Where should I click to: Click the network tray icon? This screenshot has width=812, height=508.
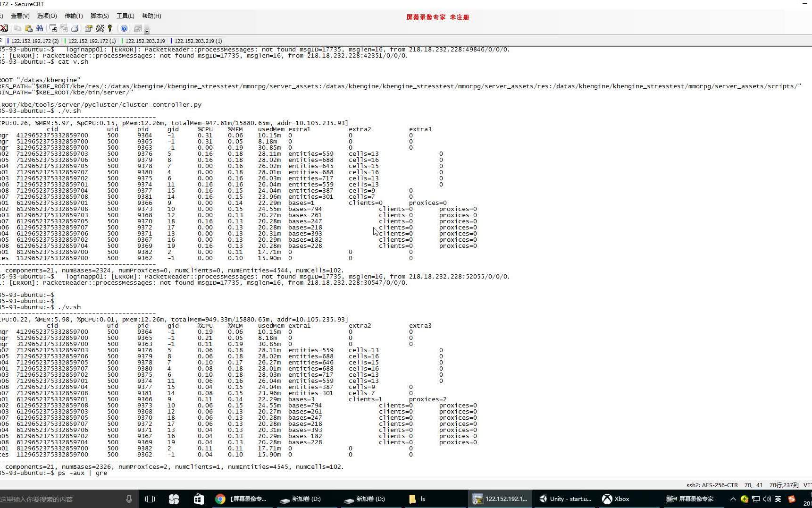(x=755, y=499)
